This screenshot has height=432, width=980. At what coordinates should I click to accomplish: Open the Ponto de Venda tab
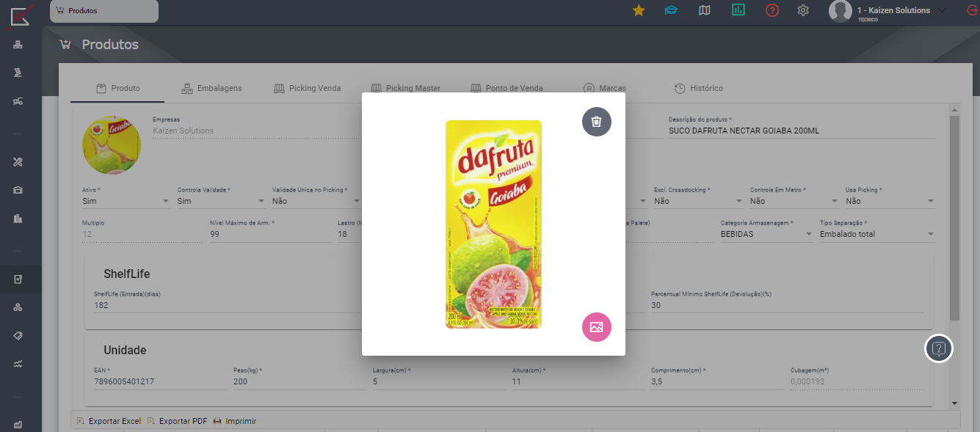[x=507, y=88]
